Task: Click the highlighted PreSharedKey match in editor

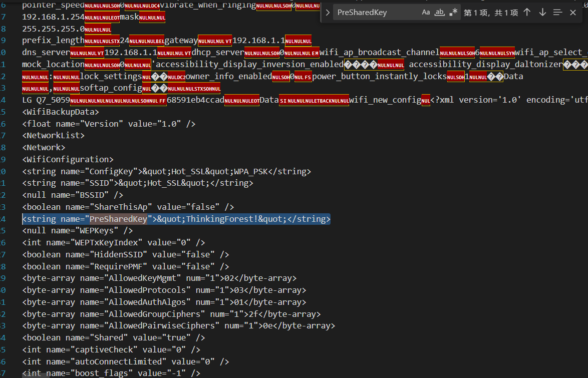Action: tap(119, 219)
